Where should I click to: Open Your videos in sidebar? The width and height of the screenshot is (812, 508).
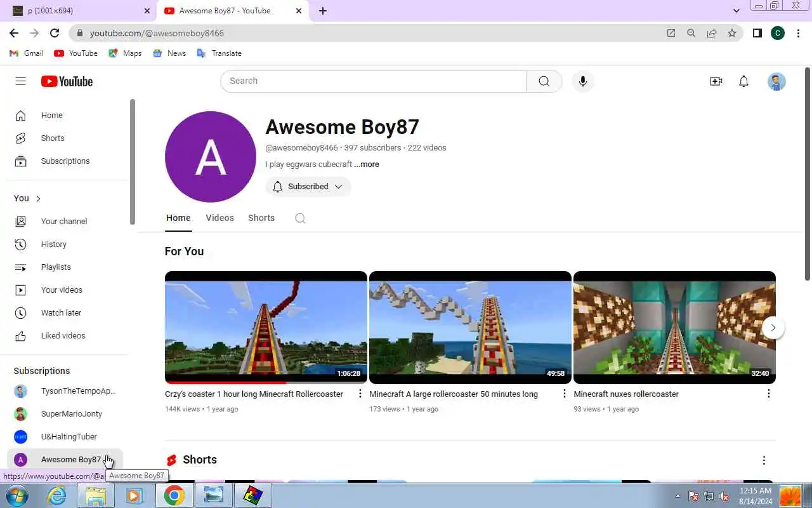[x=67, y=290]
